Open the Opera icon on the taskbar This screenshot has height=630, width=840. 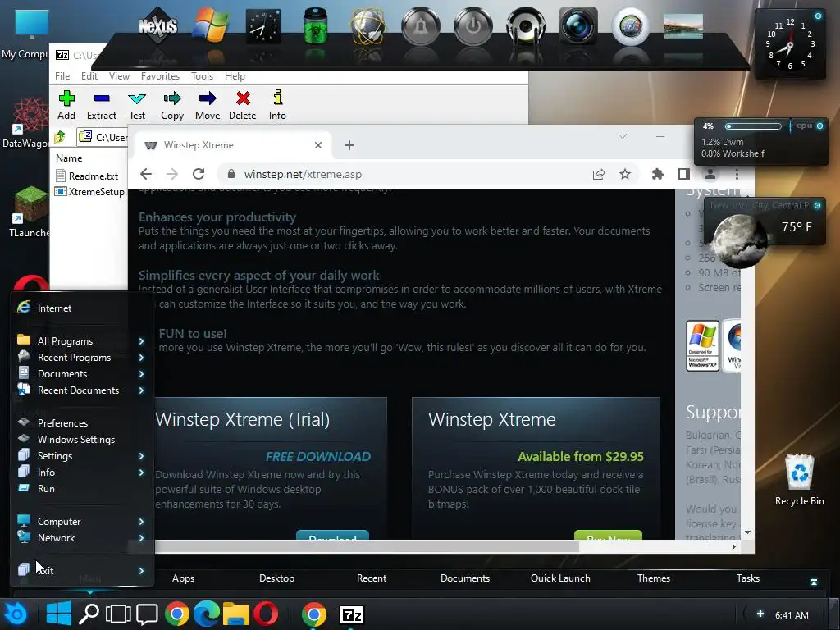coord(266,614)
